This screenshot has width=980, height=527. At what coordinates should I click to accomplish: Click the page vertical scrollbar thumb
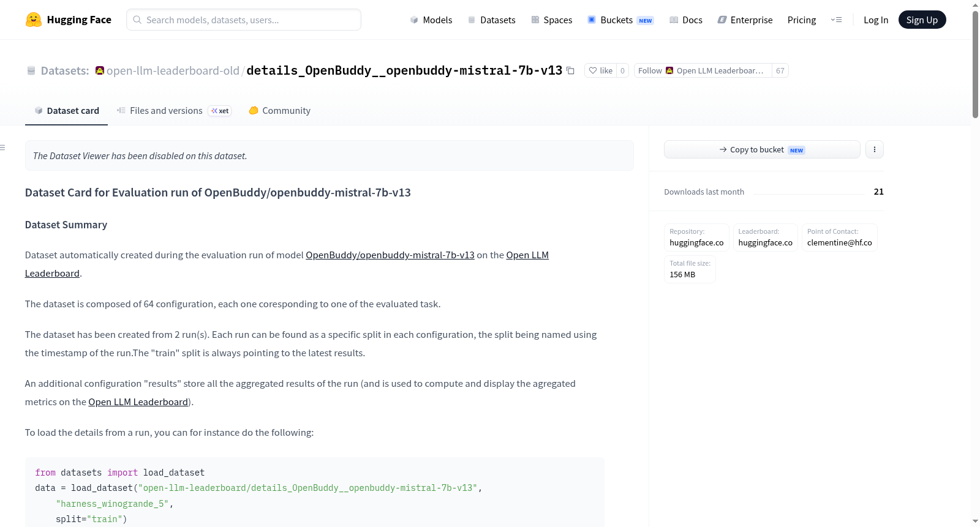(975, 64)
